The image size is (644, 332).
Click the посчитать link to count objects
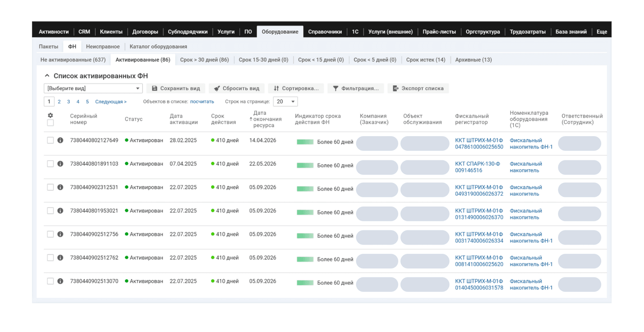tap(202, 102)
